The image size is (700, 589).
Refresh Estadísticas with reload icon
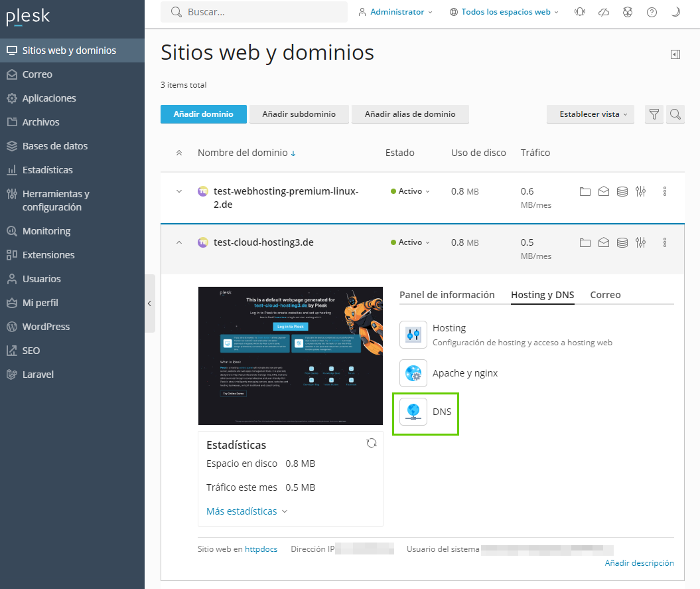372,443
